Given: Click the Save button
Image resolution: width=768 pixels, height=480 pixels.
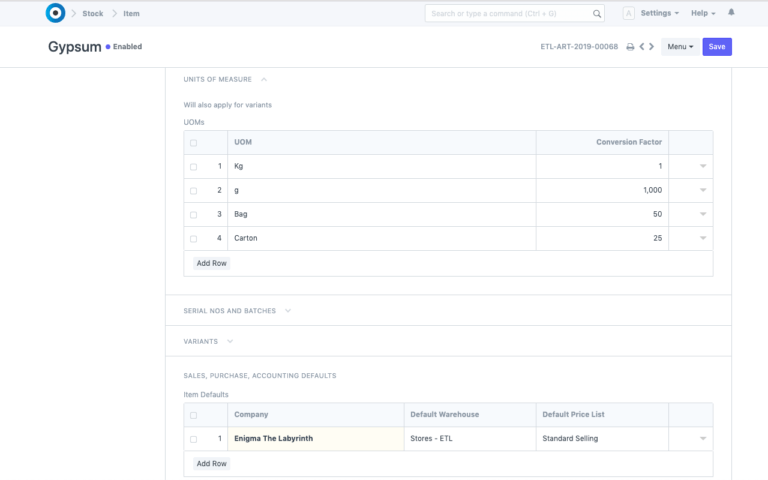Looking at the screenshot, I should click(716, 47).
